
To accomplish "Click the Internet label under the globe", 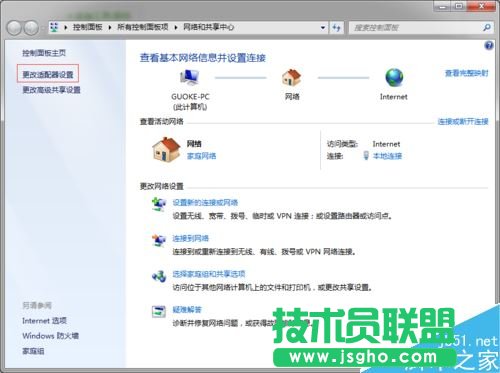I will pyautogui.click(x=394, y=97).
